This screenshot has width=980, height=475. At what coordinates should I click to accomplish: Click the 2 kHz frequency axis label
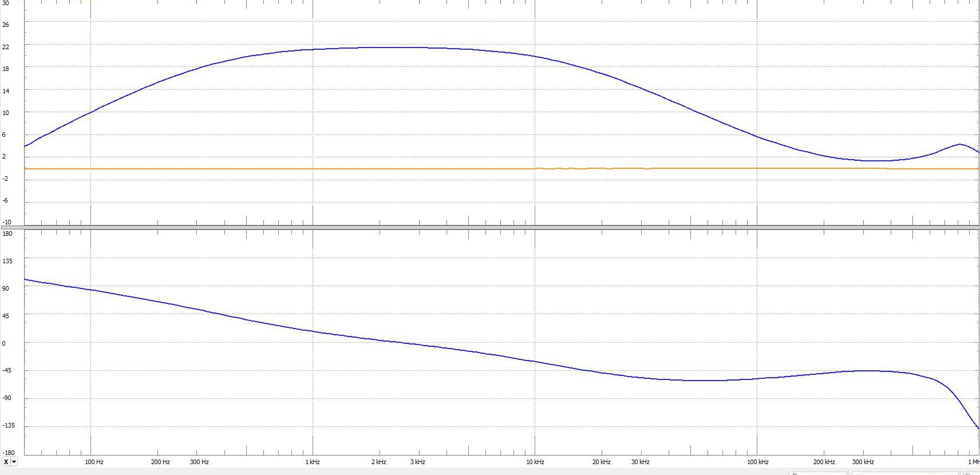point(379,462)
